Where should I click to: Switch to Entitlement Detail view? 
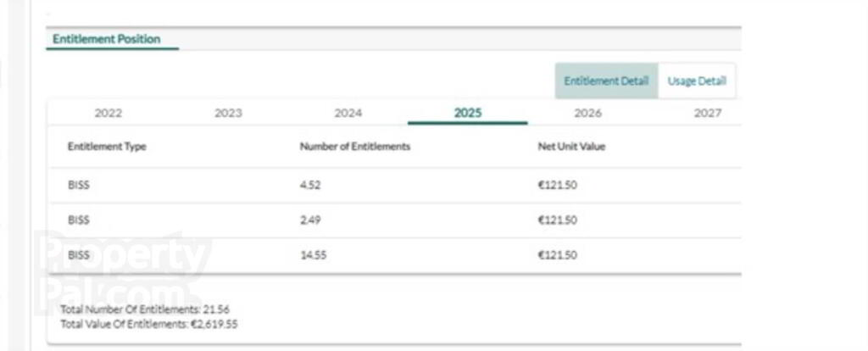[606, 81]
